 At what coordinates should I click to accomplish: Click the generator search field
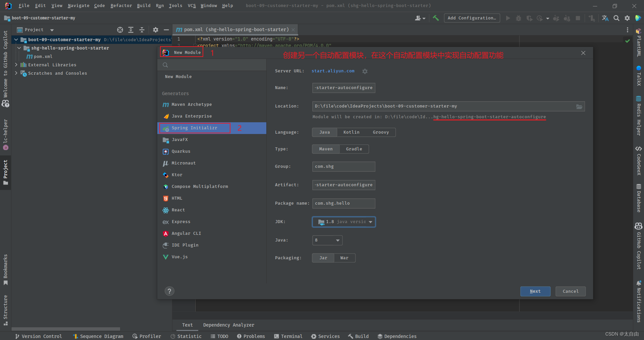pyautogui.click(x=212, y=65)
